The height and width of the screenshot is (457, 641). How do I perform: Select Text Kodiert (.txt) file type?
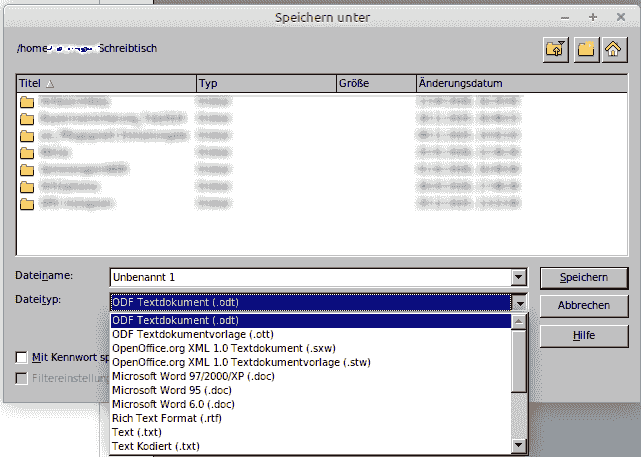[x=156, y=446]
